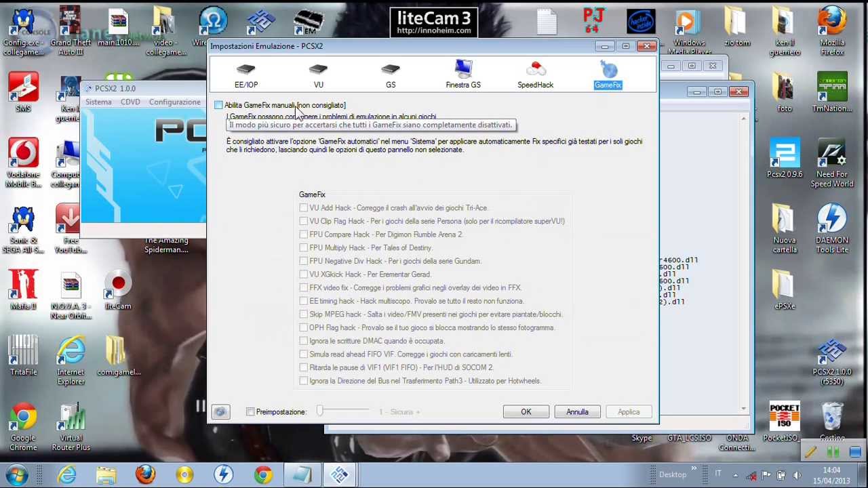This screenshot has height=488, width=868.
Task: Open the Windows Explorer taskbar icon
Action: point(106,474)
